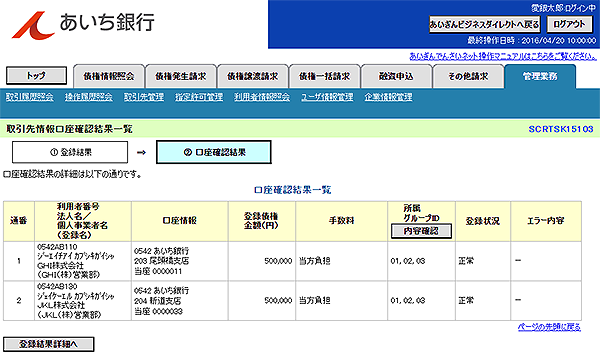The image size is (600, 364).
Task: Click the 登録状況 column header
Action: tap(483, 221)
